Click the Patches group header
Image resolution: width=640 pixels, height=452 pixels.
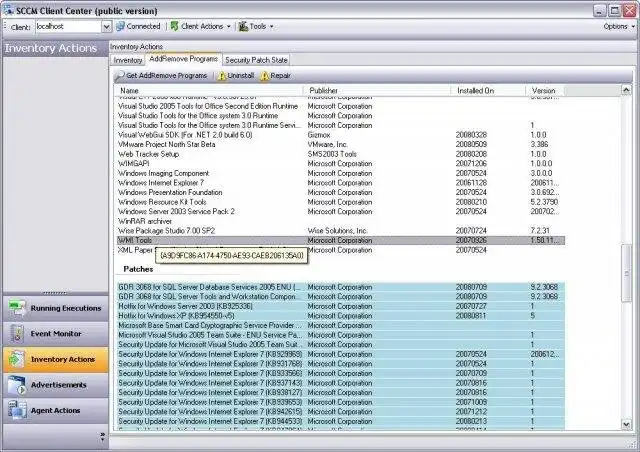[x=138, y=269]
